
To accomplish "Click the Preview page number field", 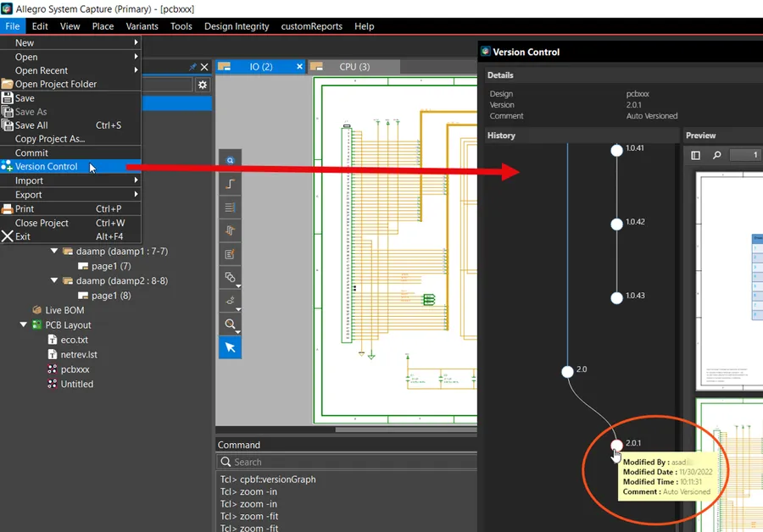I will pos(745,155).
